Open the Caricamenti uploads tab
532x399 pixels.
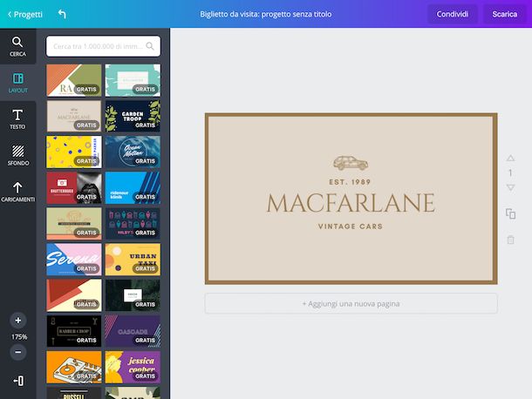pos(17,192)
